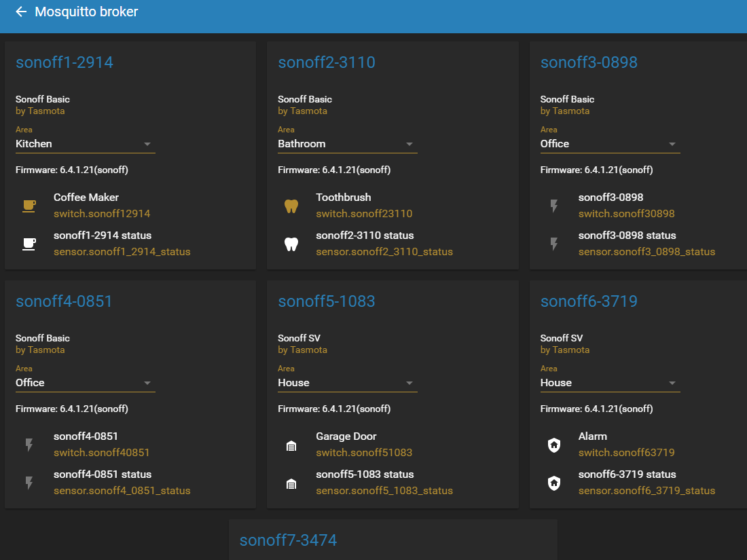
Task: Select entity sensor.sonoff6_3719_status
Action: (647, 491)
